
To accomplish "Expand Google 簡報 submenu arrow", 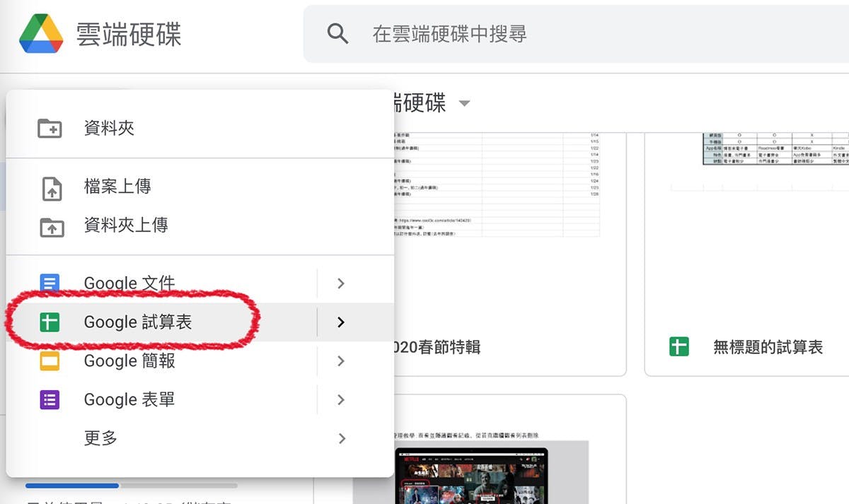I will [341, 361].
